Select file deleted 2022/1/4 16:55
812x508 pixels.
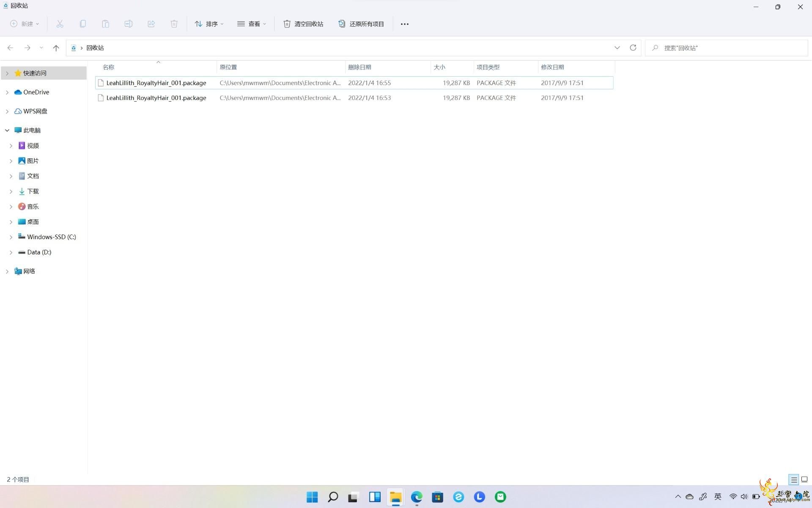coord(354,83)
